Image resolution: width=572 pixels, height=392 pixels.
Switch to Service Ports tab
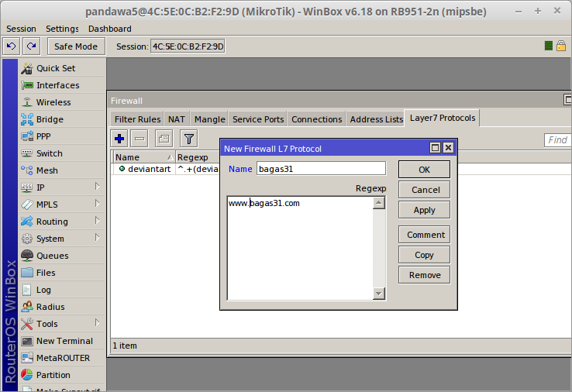tap(258, 119)
